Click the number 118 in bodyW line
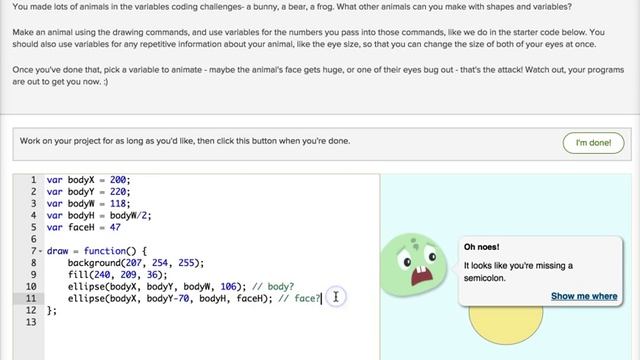 (118, 204)
